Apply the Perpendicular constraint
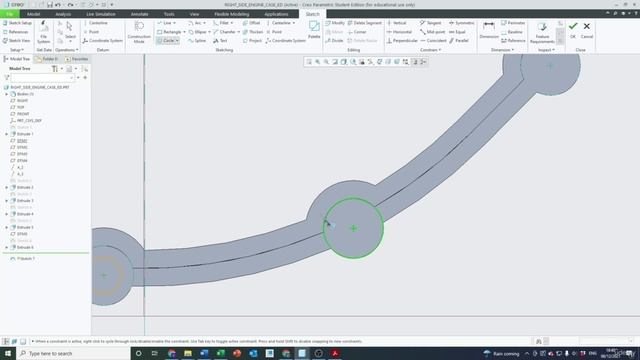 coord(402,41)
